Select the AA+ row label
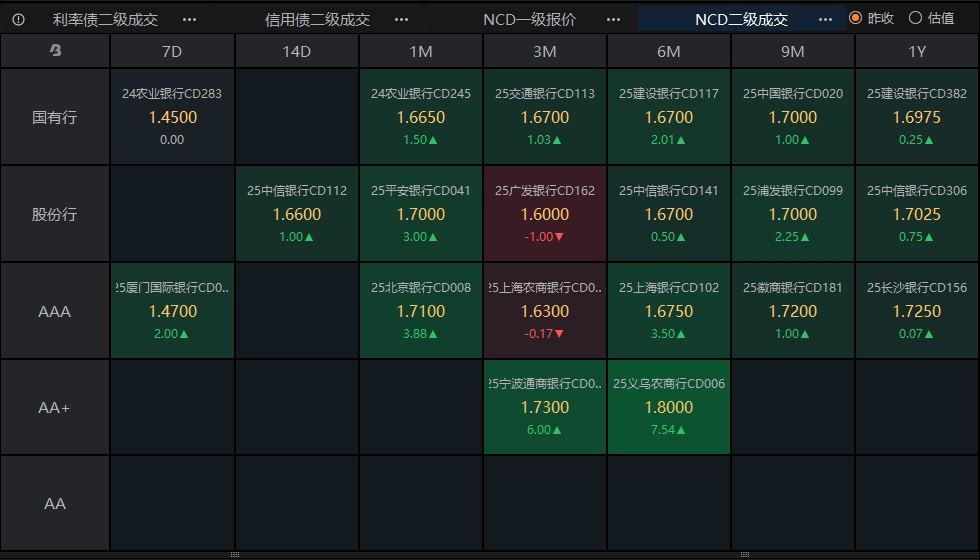The width and height of the screenshot is (980, 560). point(55,408)
